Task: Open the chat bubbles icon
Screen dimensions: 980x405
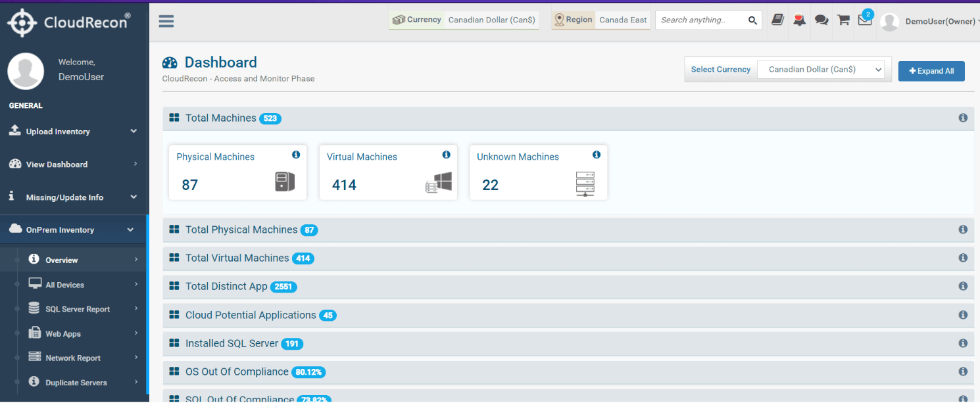Action: [821, 20]
